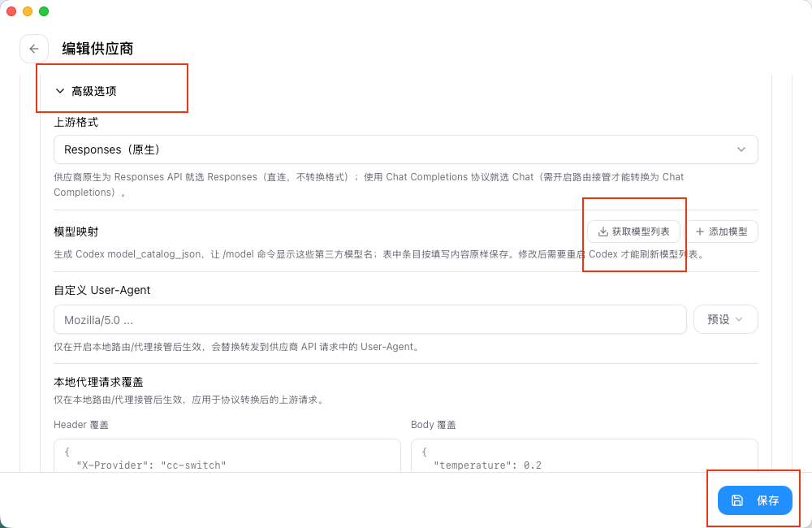Screen dimensions: 812x528
Task: Click the 本地代理请求覆盖 heading
Action: pos(98,382)
